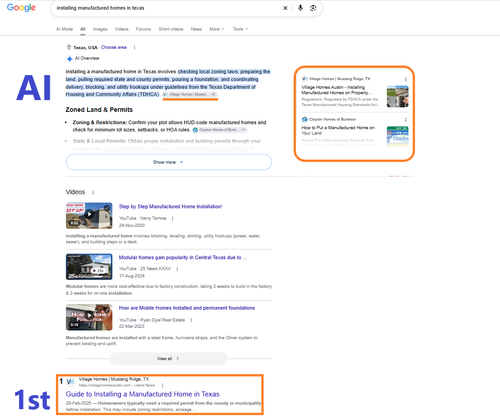Open Modular homes gain popularity video thumbnail
Image resolution: width=500 pixels, height=417 pixels.
[x=89, y=267]
